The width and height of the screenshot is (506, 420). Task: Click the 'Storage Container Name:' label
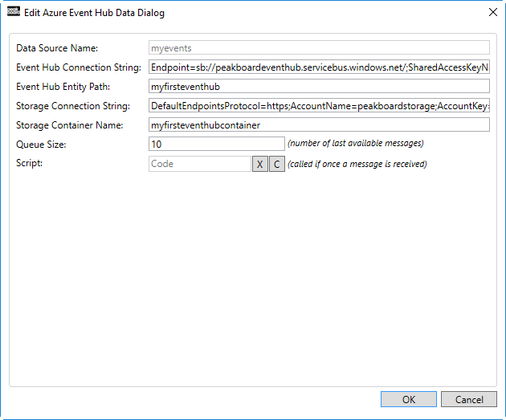[x=70, y=125]
